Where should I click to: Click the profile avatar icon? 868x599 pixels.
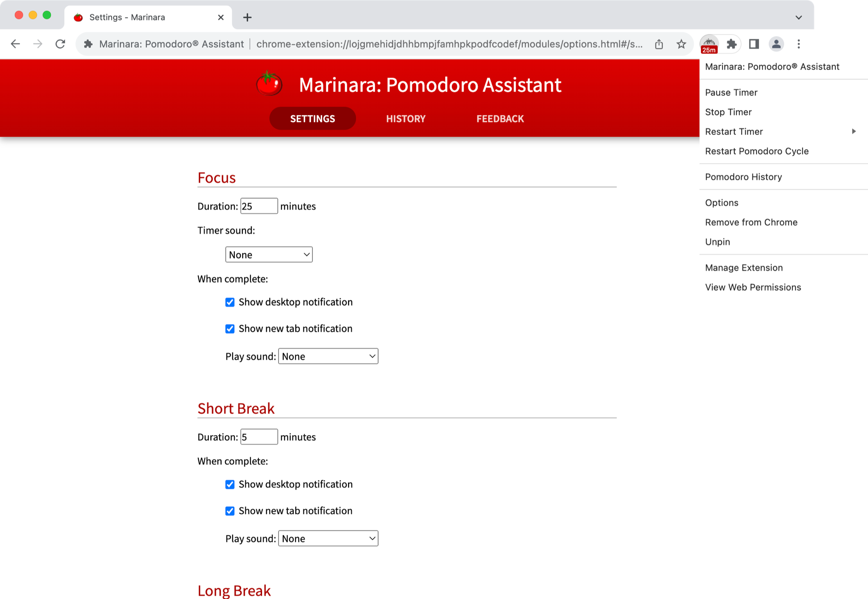(x=776, y=44)
